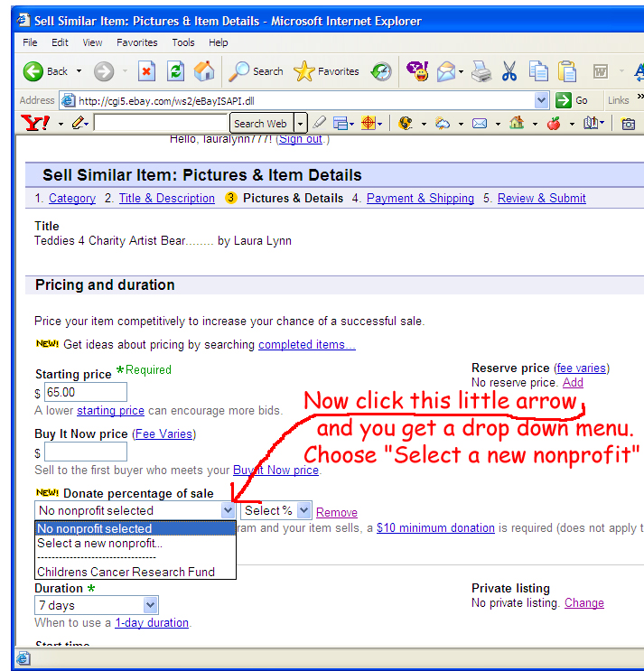The height and width of the screenshot is (671, 644).
Task: Pick Childrens Cancer Research Fund option
Action: 126,572
